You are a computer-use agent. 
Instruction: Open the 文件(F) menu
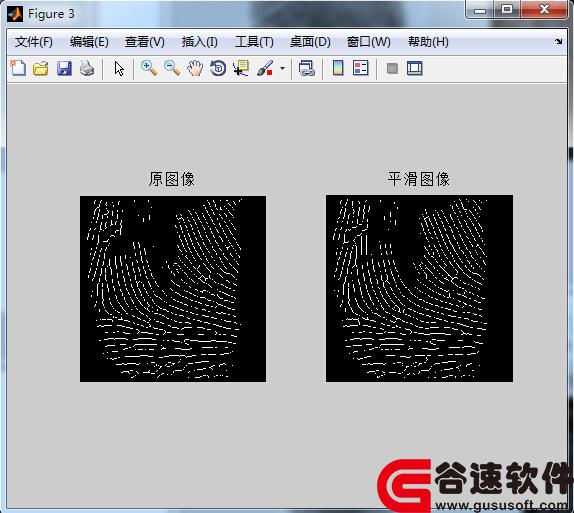34,42
